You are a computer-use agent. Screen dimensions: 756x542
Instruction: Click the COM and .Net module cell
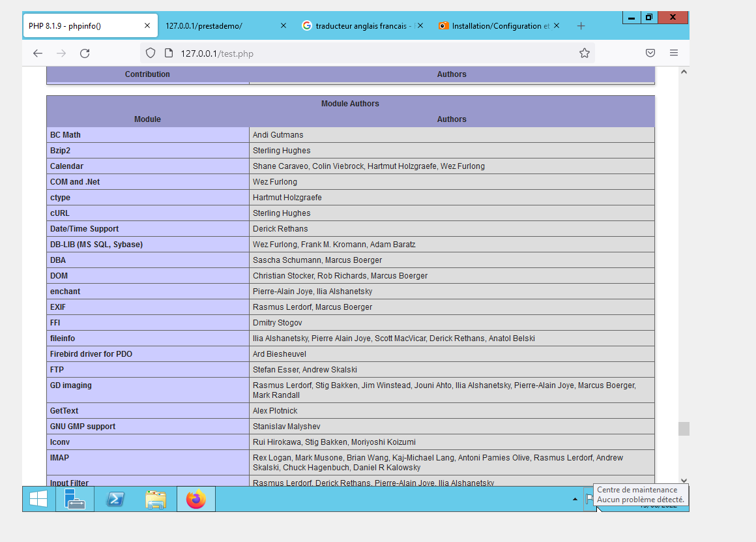coord(147,182)
